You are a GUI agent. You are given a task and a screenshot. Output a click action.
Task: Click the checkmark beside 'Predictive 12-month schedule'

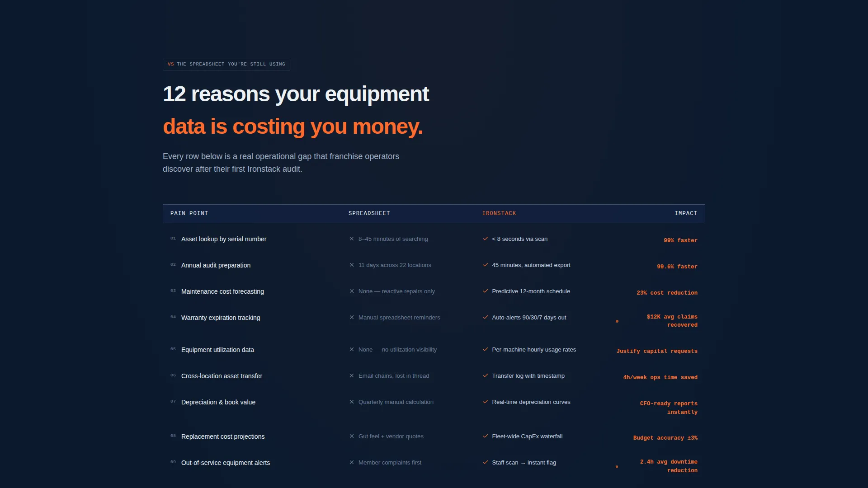point(486,291)
